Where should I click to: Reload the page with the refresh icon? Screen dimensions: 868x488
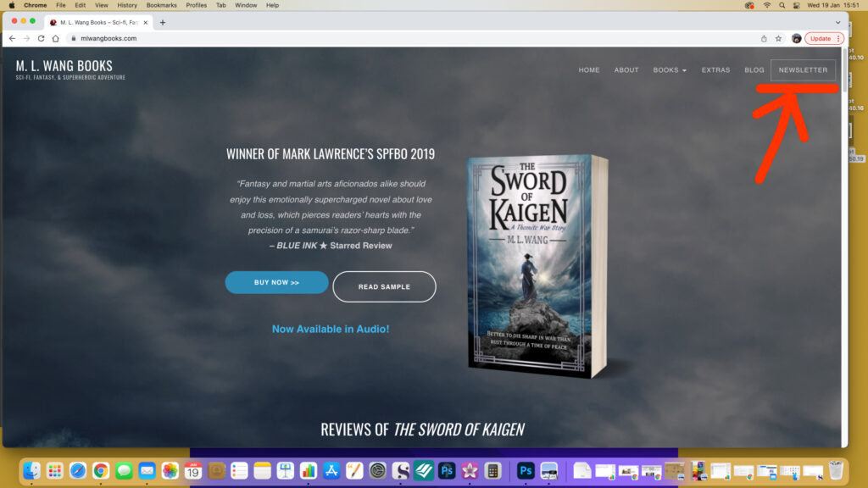[41, 38]
